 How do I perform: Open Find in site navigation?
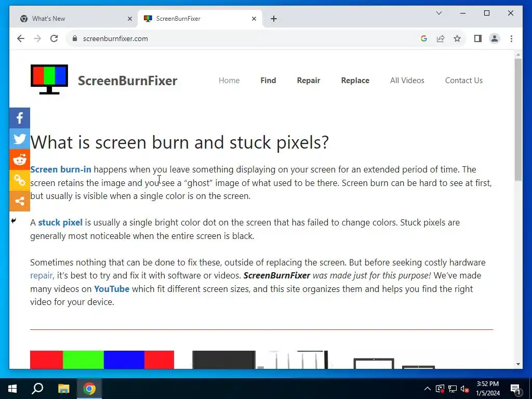(268, 81)
